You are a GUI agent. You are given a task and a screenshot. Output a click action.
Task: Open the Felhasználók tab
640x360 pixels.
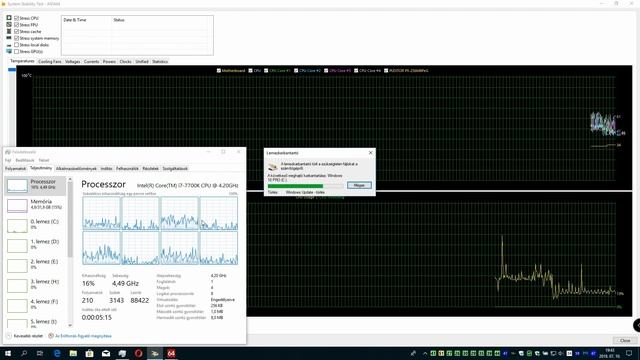point(127,169)
